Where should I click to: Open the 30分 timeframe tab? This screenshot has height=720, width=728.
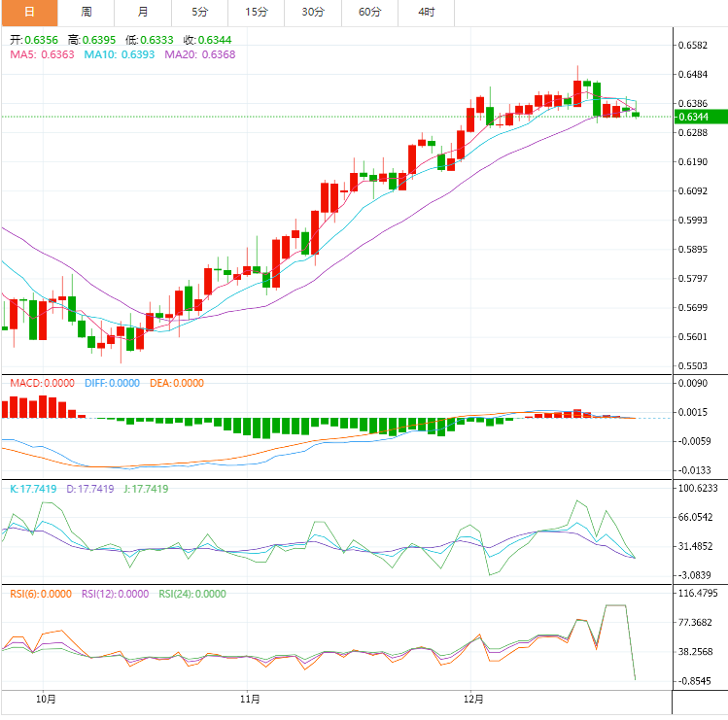coord(313,13)
